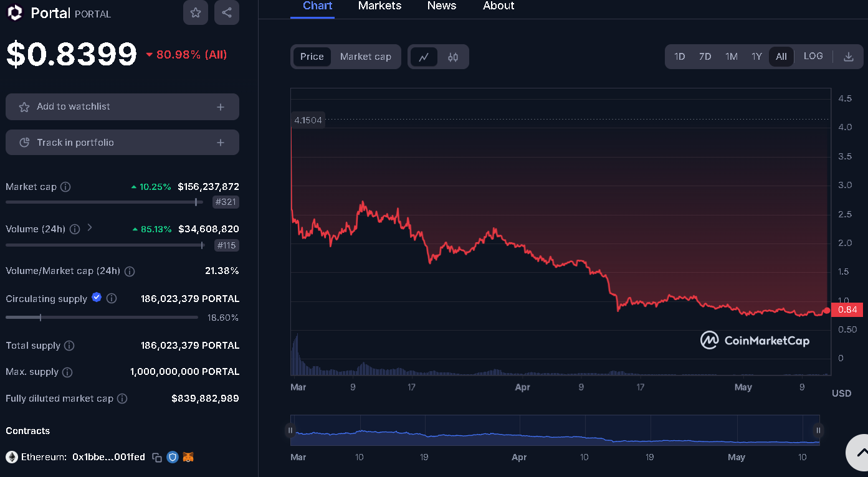This screenshot has width=868, height=477.
Task: Switch to candlestick chart icon
Action: (452, 57)
